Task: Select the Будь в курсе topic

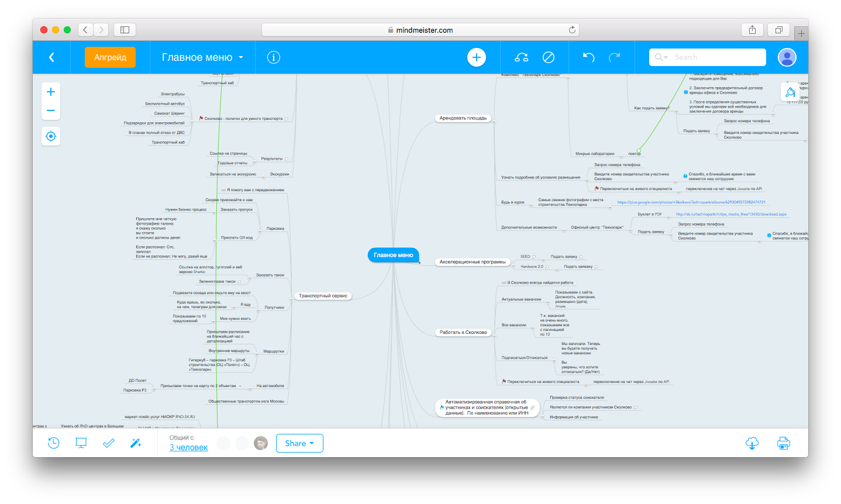Action: coord(513,202)
